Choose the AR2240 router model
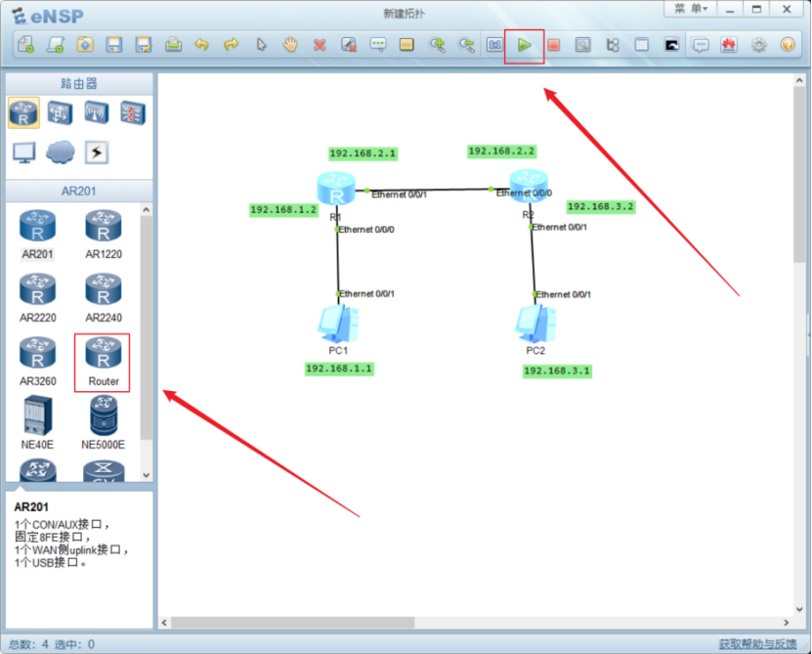Viewport: 812px width, 654px height. [104, 298]
